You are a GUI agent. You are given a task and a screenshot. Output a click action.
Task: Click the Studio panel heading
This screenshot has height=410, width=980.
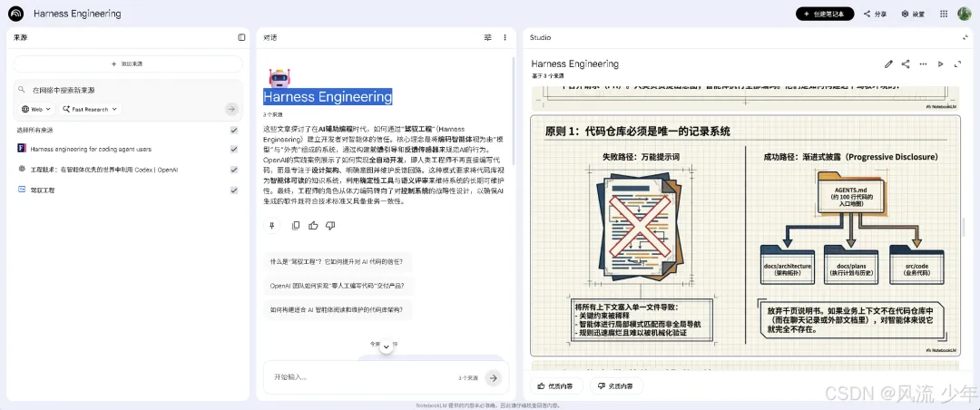(541, 37)
